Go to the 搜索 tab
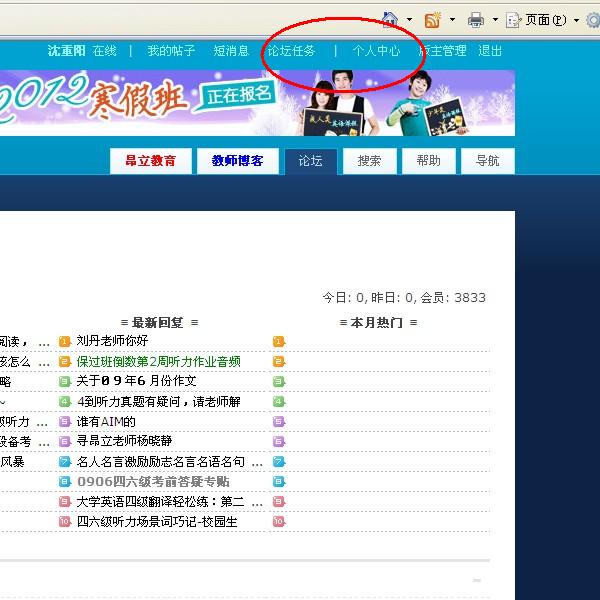600x600 pixels. (x=369, y=161)
